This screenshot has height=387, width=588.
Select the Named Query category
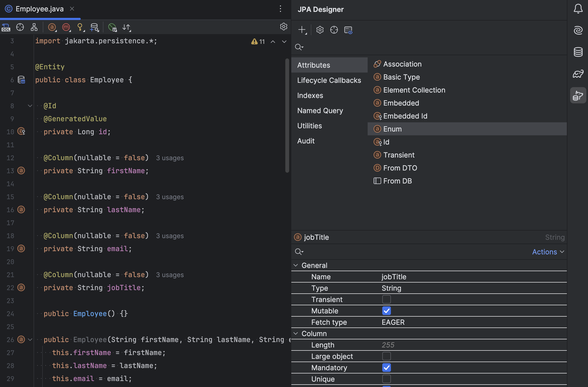pyautogui.click(x=320, y=110)
